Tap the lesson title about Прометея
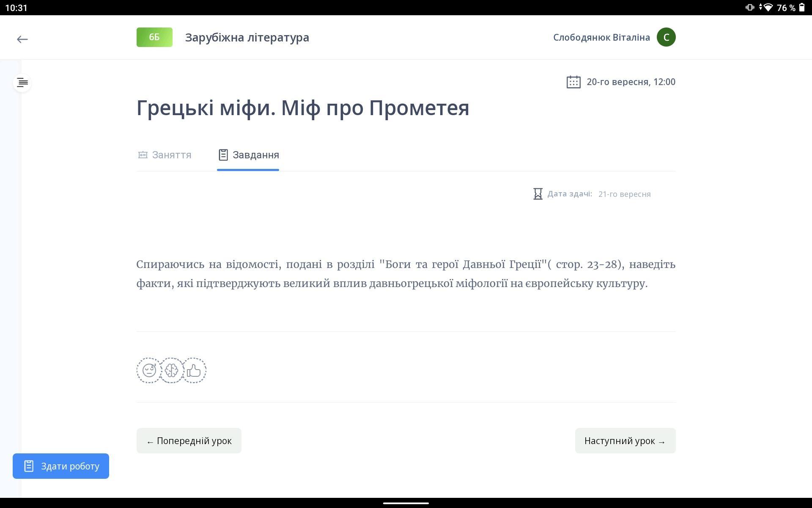 302,108
